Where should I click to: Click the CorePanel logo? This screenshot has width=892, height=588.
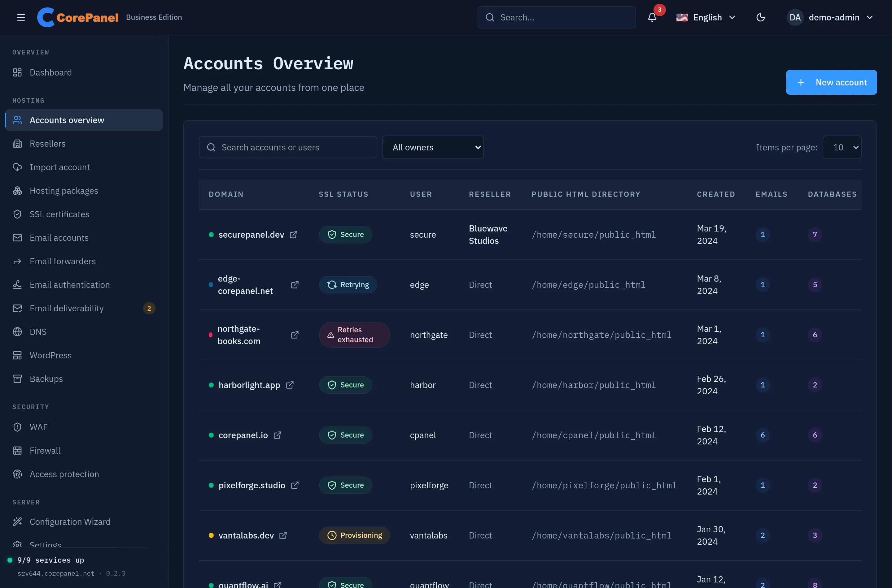tap(78, 17)
